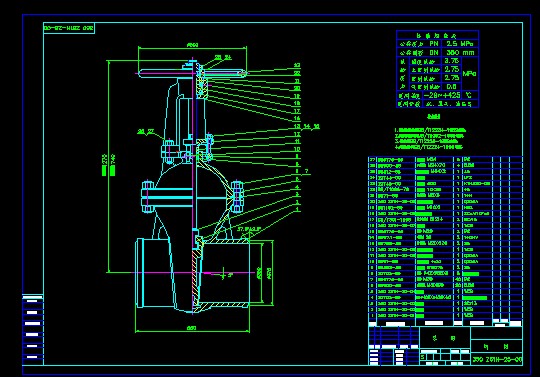
Task: Select part balloon number 7
Action: coord(307,171)
